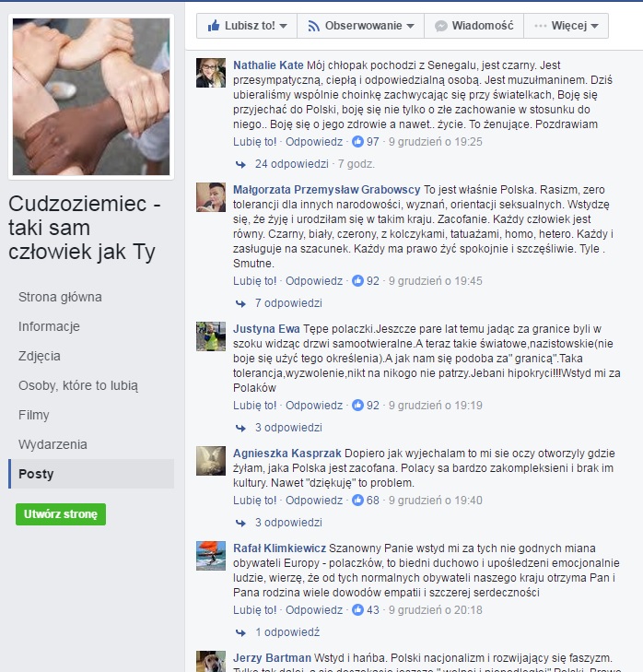Click like-count icon beside 43 on Rafał's comment

click(x=357, y=610)
